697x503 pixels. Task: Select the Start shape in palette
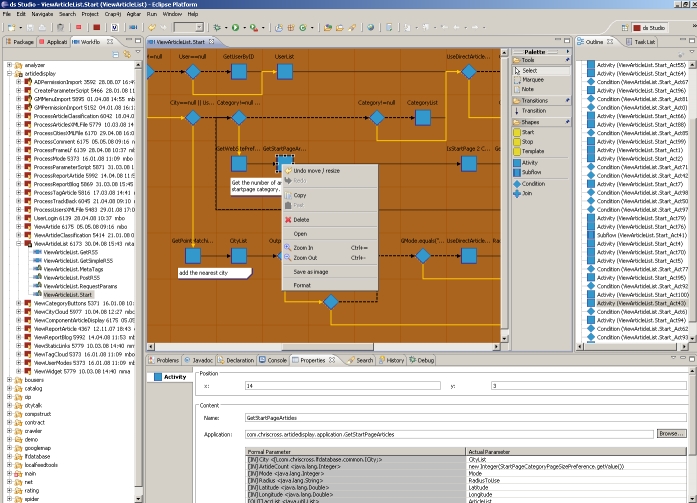pos(529,131)
